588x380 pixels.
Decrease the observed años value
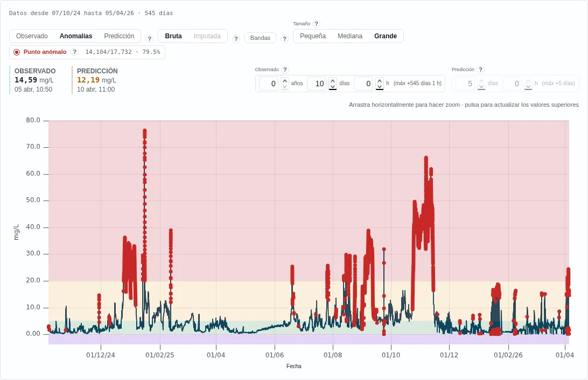(285, 86)
